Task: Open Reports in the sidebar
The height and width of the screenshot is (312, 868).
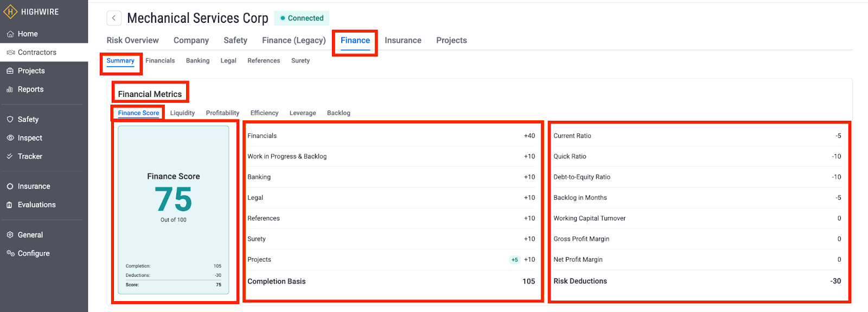Action: [x=30, y=89]
